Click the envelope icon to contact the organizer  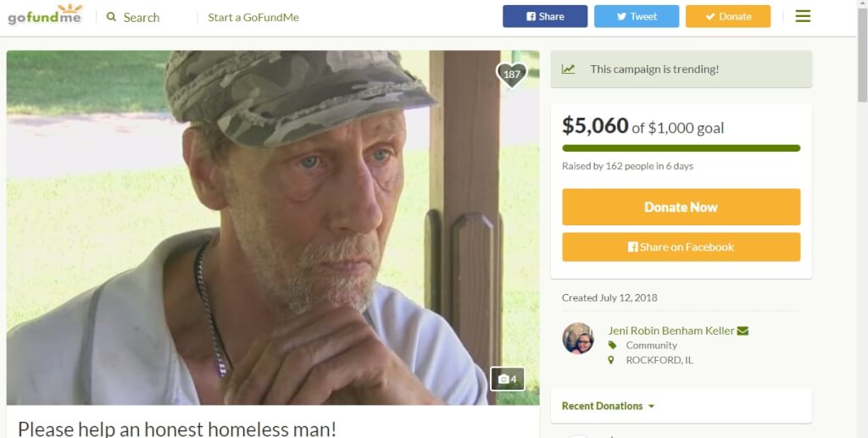coord(743,330)
